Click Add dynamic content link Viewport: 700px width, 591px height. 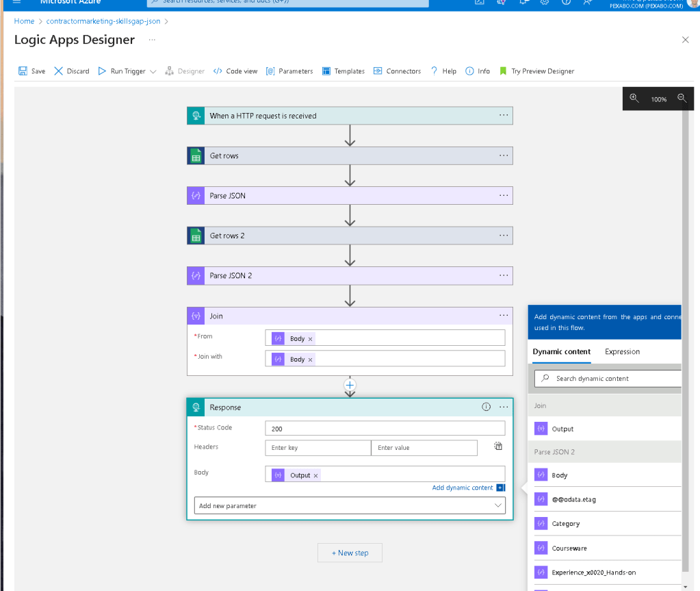[463, 488]
